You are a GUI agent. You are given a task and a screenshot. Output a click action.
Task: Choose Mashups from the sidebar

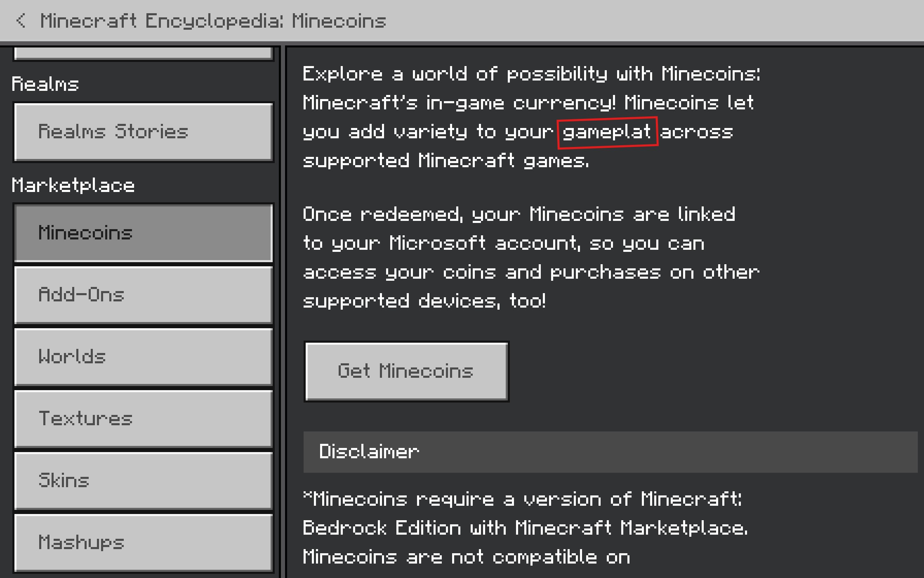[x=143, y=542]
